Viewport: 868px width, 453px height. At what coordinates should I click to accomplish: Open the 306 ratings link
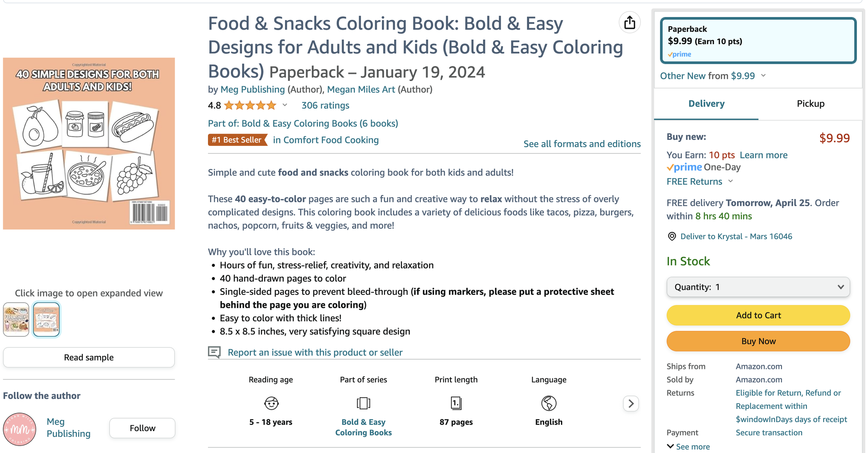[x=325, y=105]
